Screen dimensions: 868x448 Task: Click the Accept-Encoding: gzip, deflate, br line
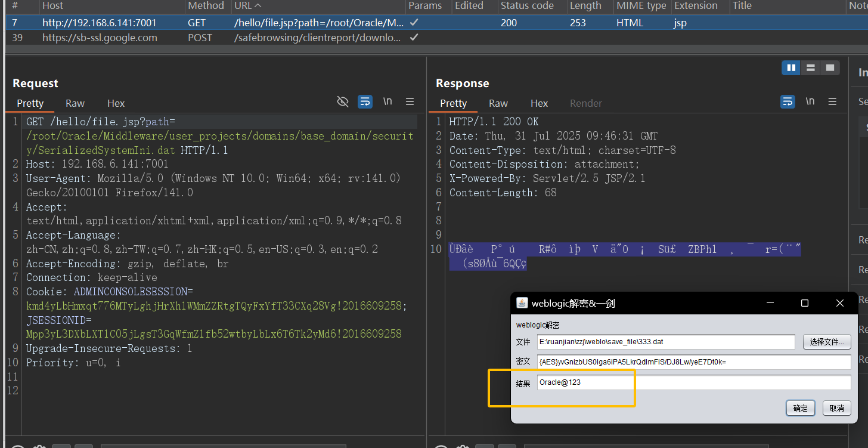(127, 264)
